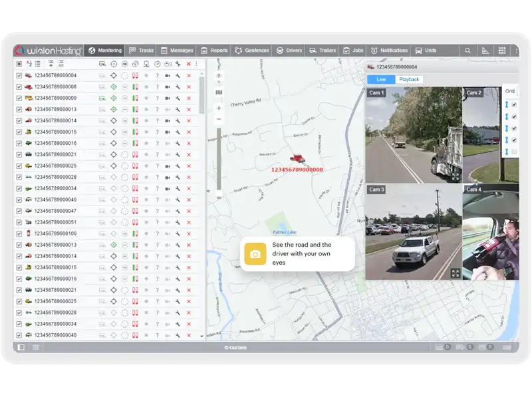Click the delete-all red X in list header
The image size is (532, 399).
[189, 63]
